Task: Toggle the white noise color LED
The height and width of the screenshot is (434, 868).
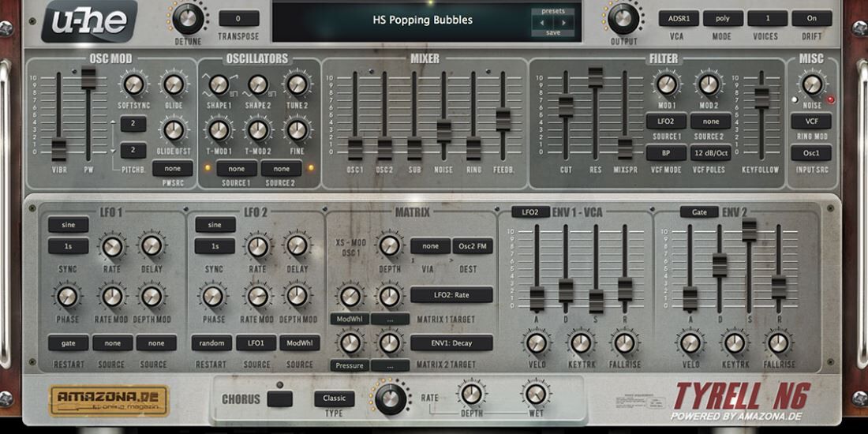Action: (x=795, y=100)
